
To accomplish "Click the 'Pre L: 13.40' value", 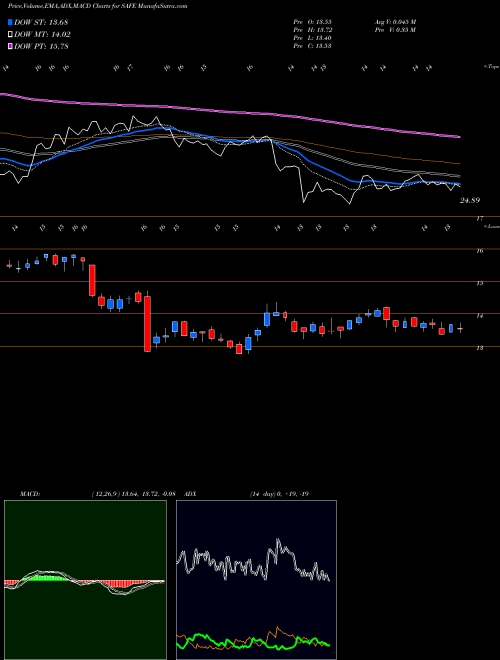I will tap(313, 38).
